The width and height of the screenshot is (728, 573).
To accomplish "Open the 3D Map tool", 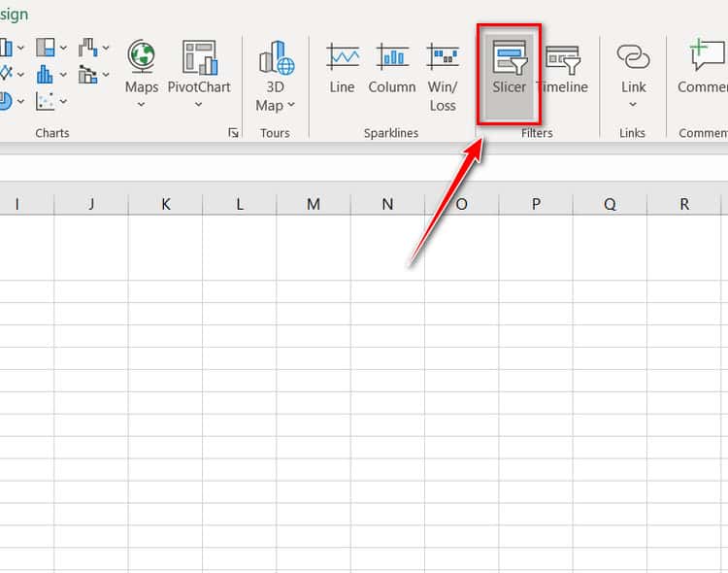I will 276,77.
